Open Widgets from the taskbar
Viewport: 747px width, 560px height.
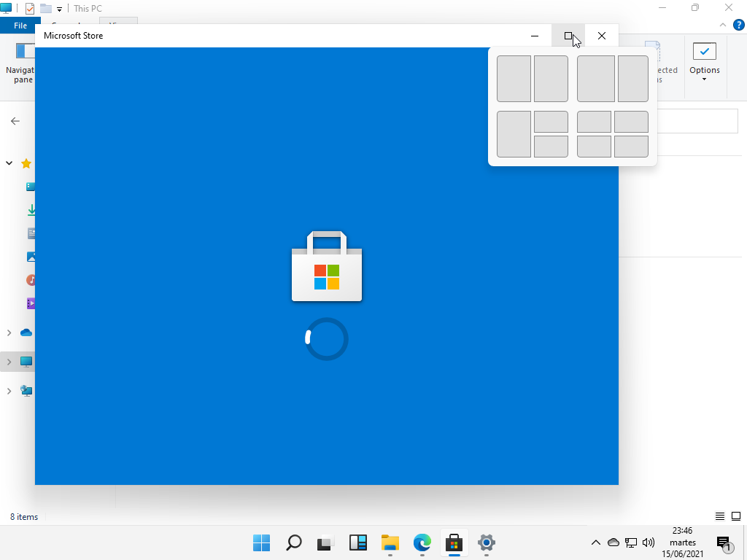point(357,542)
